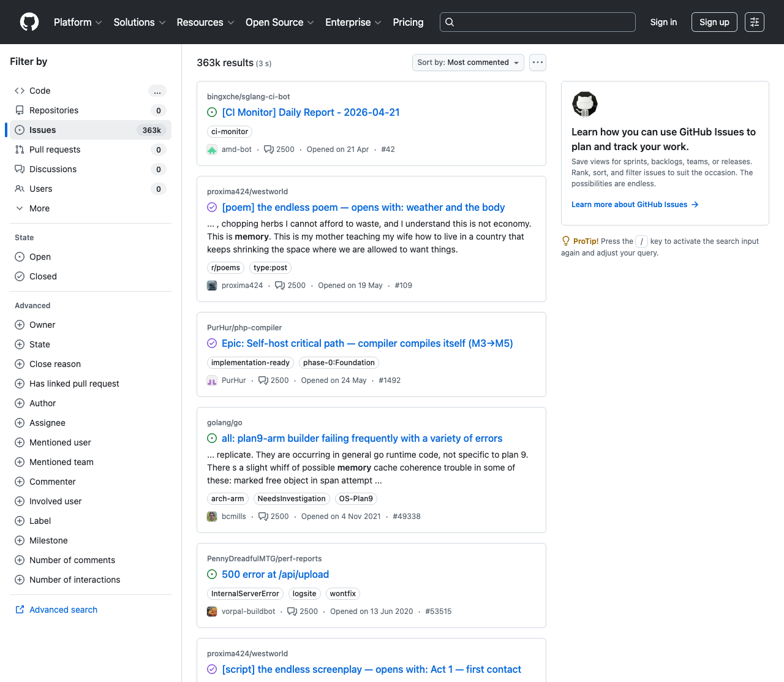Image resolution: width=784 pixels, height=682 pixels.
Task: Click status icon beside Epic Self-host critical path
Action: [212, 343]
